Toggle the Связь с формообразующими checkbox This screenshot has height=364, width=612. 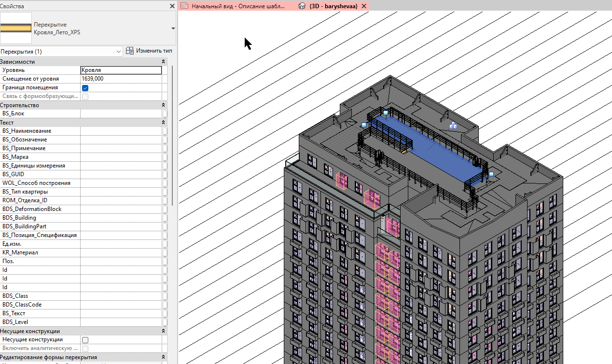tap(85, 97)
